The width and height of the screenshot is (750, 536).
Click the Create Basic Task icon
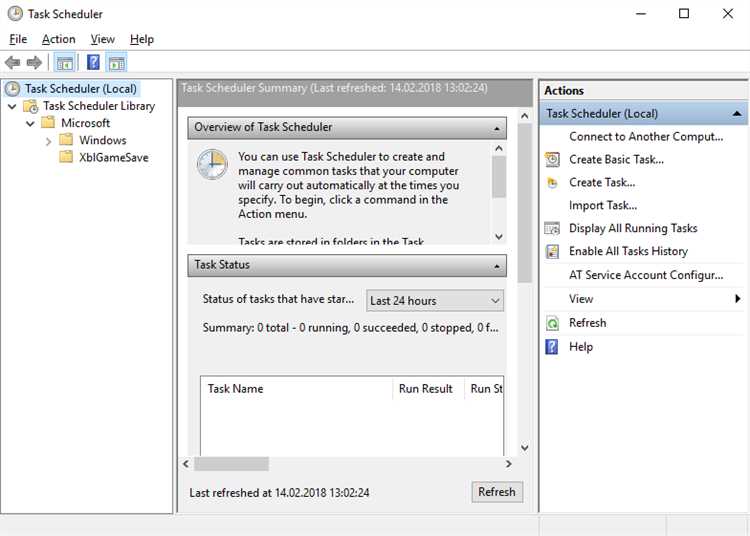pos(552,160)
